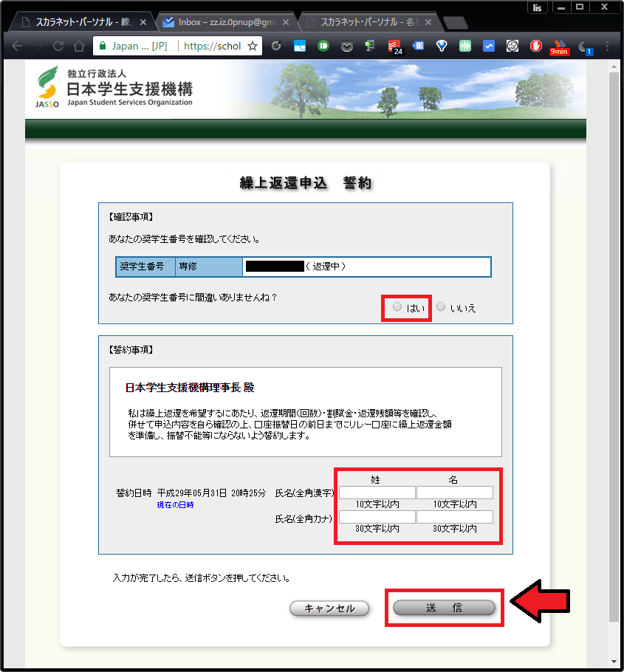Click the （返還中） status text
The width and height of the screenshot is (624, 672).
[326, 267]
